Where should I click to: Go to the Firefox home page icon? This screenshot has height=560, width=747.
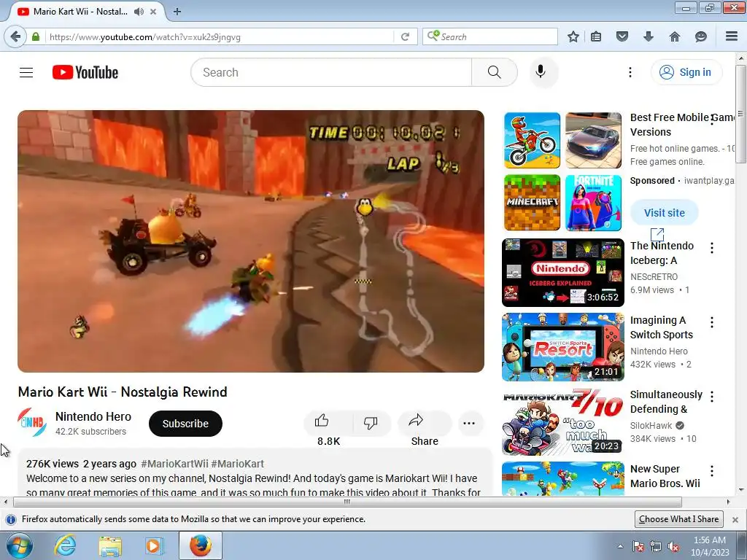[x=675, y=36]
